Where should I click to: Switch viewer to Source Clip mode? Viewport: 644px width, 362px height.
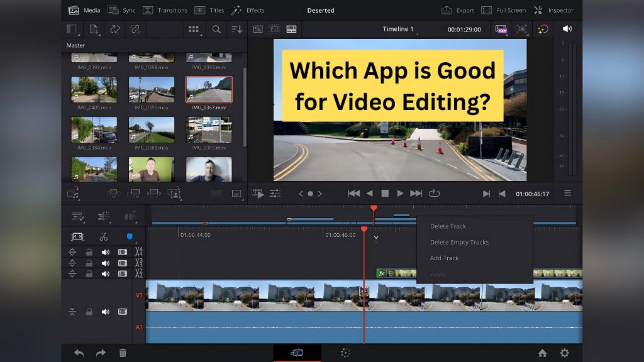point(258,29)
